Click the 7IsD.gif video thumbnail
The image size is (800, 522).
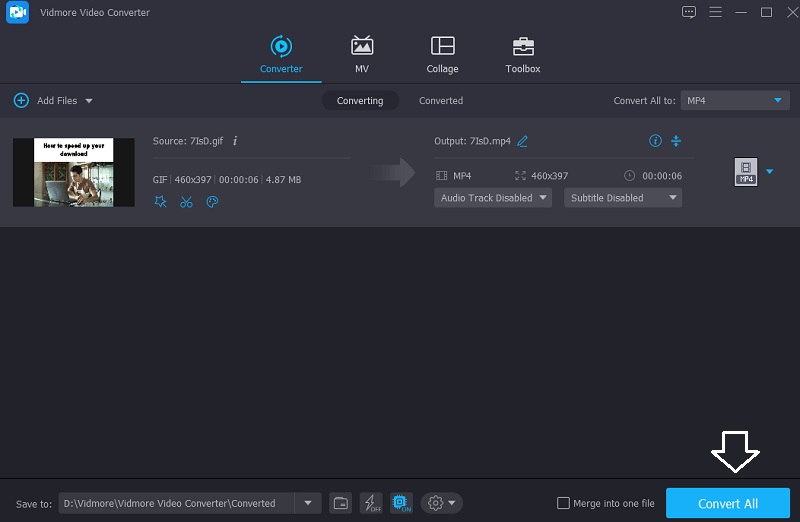(73, 172)
